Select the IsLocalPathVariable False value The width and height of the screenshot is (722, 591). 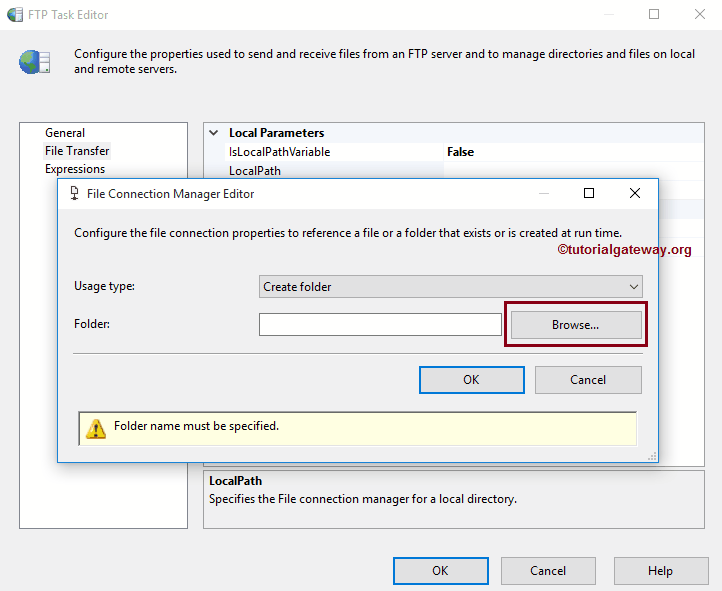pos(461,152)
